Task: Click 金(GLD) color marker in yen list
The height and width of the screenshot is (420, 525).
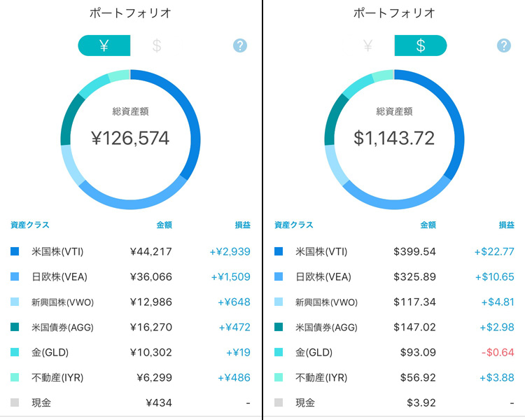Action: (x=15, y=352)
